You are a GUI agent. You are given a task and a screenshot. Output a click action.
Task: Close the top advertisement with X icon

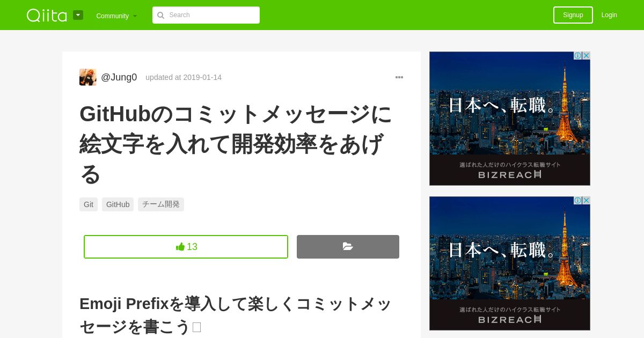tap(586, 56)
